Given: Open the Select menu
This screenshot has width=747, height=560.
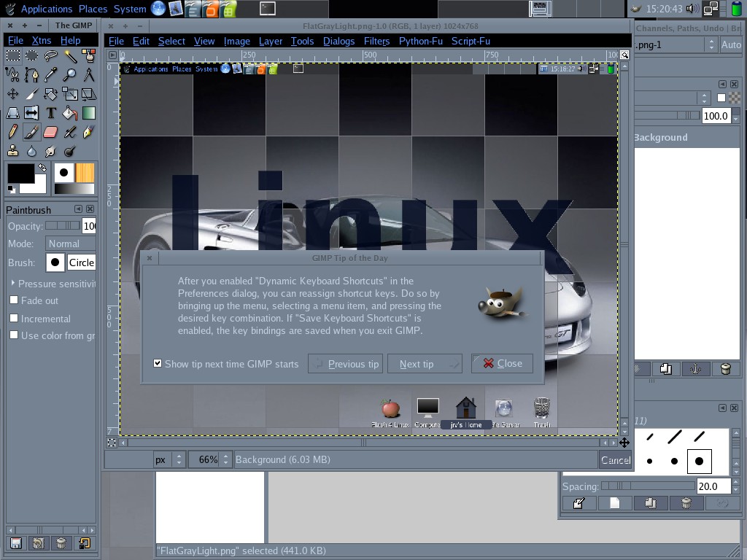Looking at the screenshot, I should 171,41.
